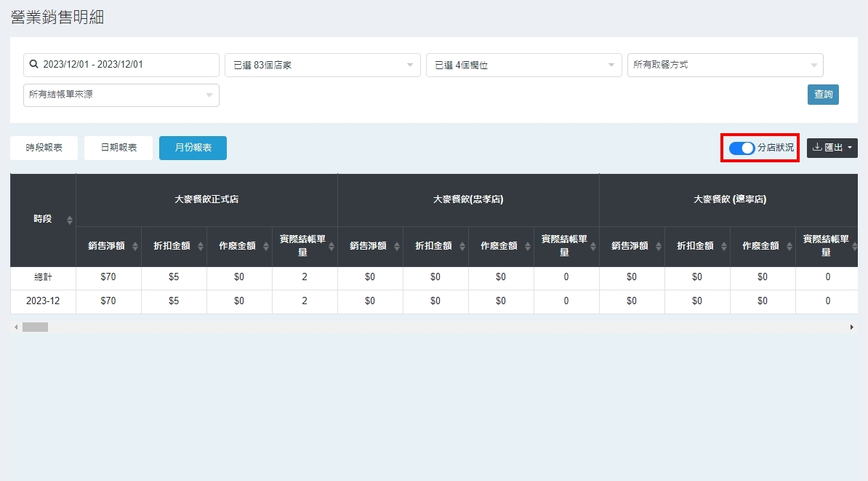Image resolution: width=868 pixels, height=481 pixels.
Task: Click sort icon beside 時段 column header
Action: tap(70, 220)
